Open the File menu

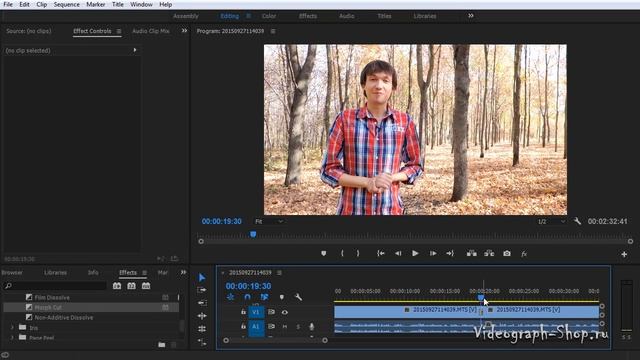click(8, 4)
